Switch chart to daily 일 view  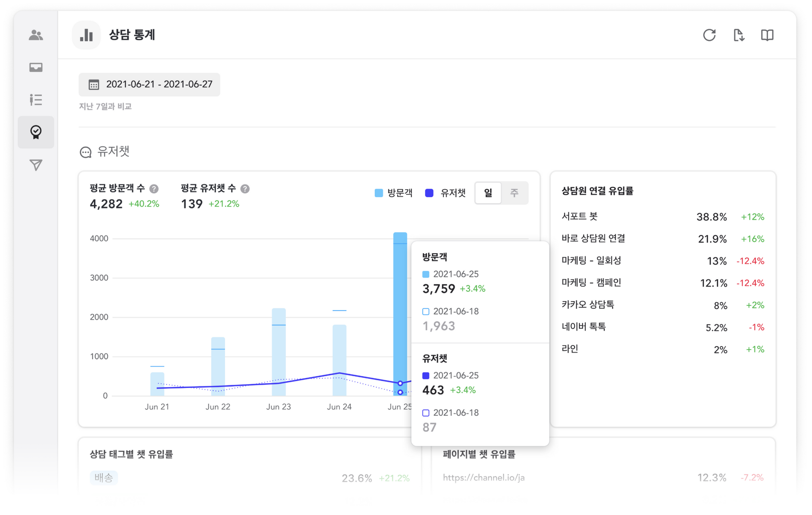tap(488, 193)
